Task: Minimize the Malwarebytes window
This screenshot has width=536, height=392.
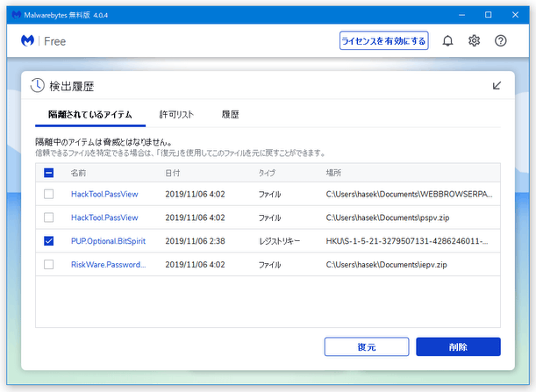Action: [x=461, y=15]
